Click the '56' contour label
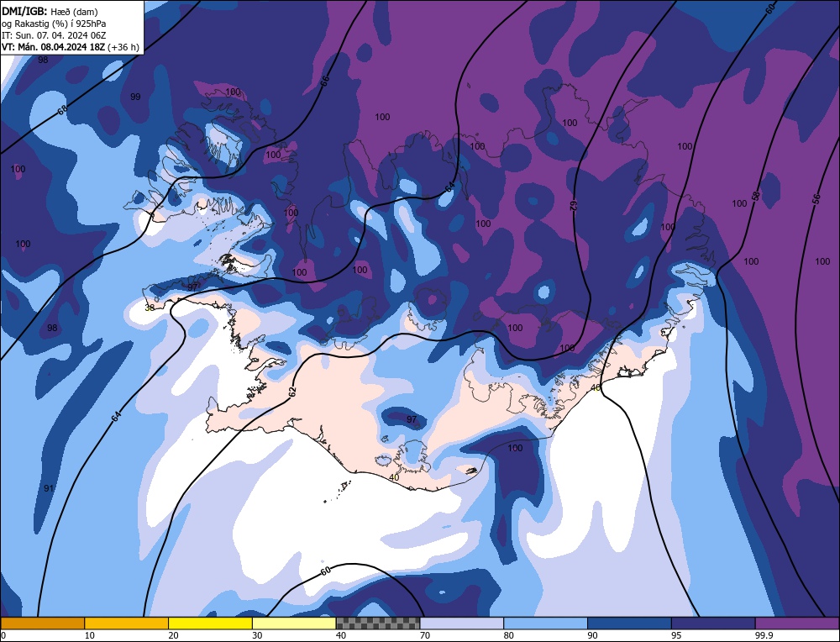 [x=816, y=199]
